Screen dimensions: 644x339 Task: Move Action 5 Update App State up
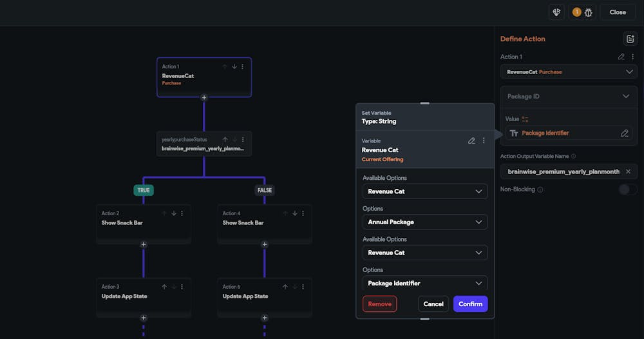tap(285, 287)
